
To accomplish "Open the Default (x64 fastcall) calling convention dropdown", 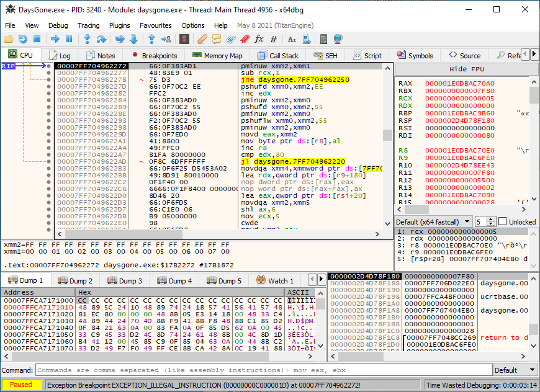I will [433, 221].
